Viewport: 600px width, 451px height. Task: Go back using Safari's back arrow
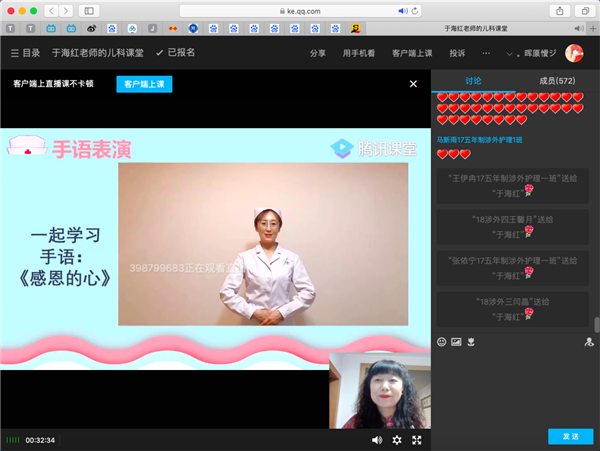pos(52,11)
